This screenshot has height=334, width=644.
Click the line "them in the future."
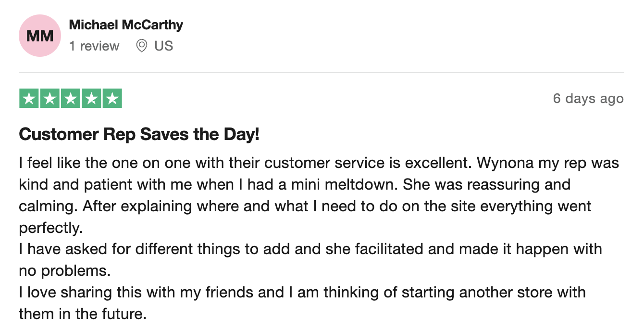pyautogui.click(x=83, y=314)
